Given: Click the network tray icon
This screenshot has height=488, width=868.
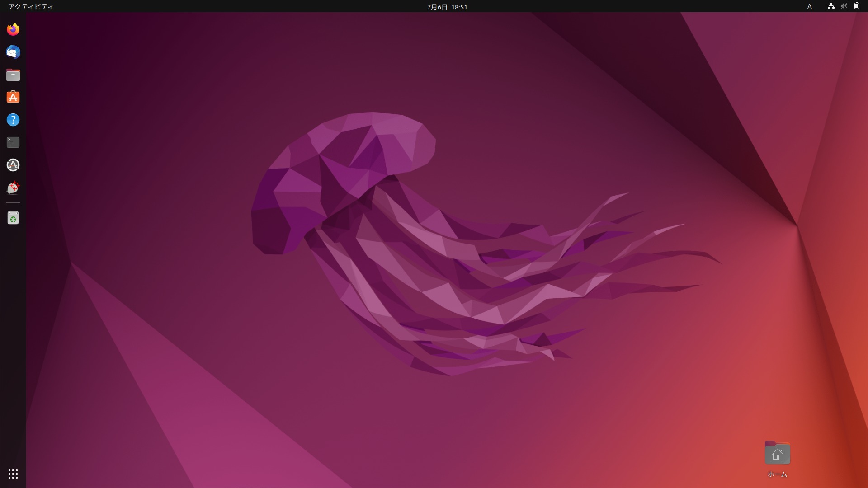Looking at the screenshot, I should pyautogui.click(x=831, y=6).
